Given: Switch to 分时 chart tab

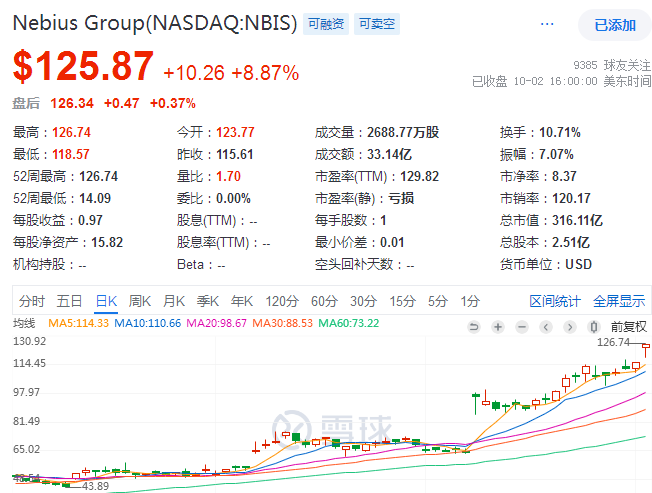Looking at the screenshot, I should (x=32, y=301).
